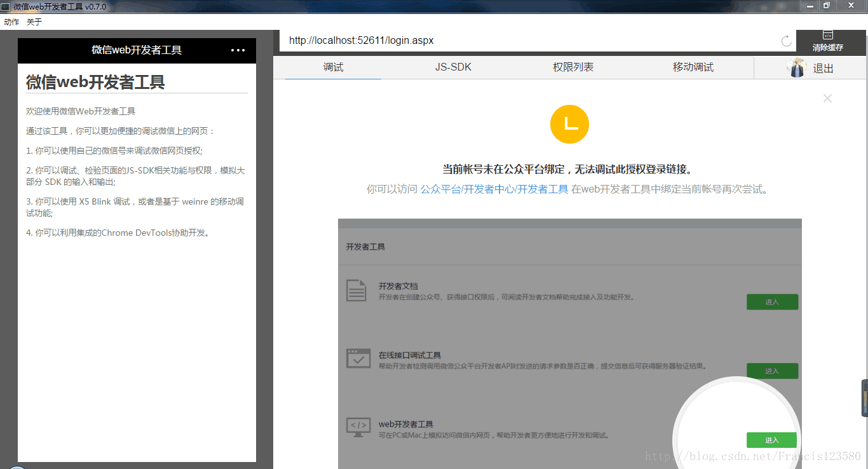The image size is (868, 469).
Task: Click the 开发者文档 document icon
Action: (x=356, y=290)
